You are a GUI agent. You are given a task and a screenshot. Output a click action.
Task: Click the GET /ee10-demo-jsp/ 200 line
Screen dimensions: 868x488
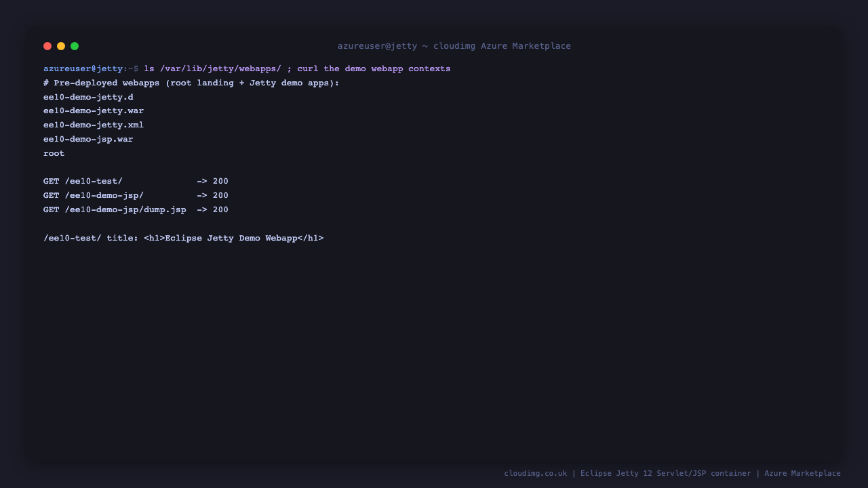tap(136, 196)
